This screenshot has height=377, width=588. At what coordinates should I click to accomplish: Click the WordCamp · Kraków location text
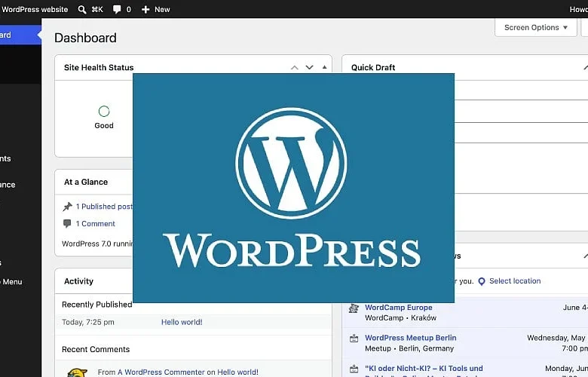click(x=400, y=317)
